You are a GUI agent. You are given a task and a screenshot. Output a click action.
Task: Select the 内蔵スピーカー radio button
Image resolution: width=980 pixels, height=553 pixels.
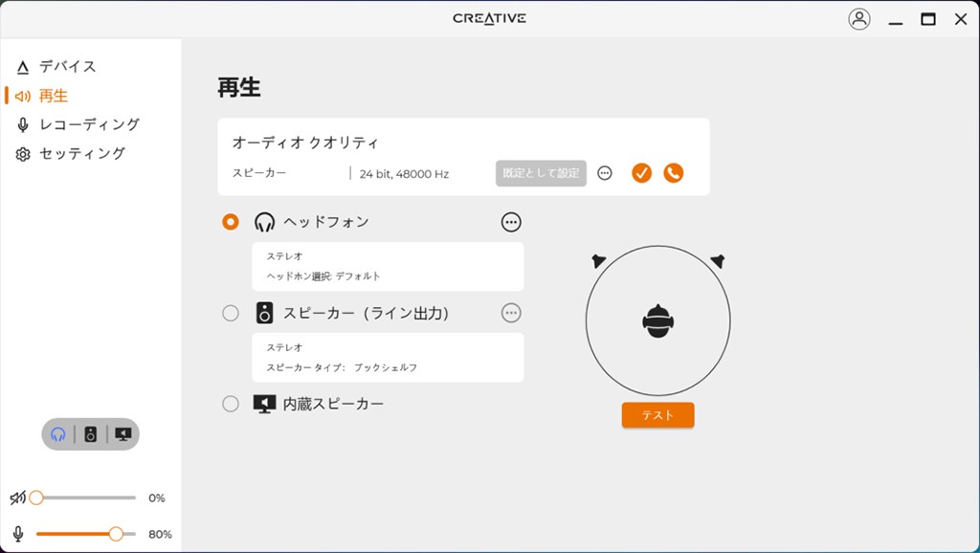click(x=231, y=404)
